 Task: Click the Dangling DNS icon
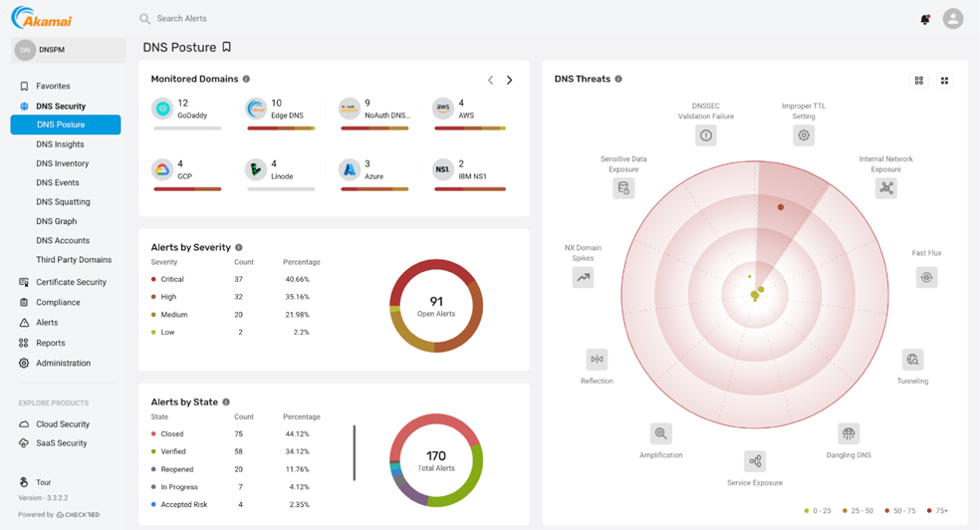click(849, 433)
